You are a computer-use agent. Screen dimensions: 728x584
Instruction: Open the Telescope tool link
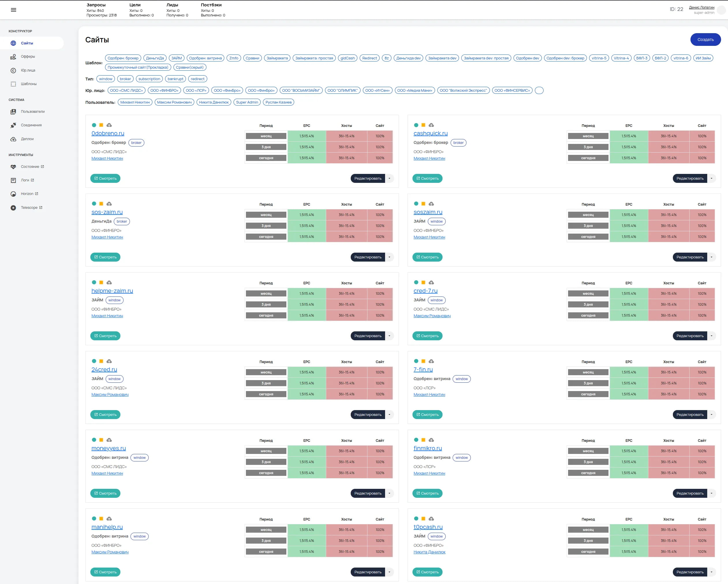(29, 207)
